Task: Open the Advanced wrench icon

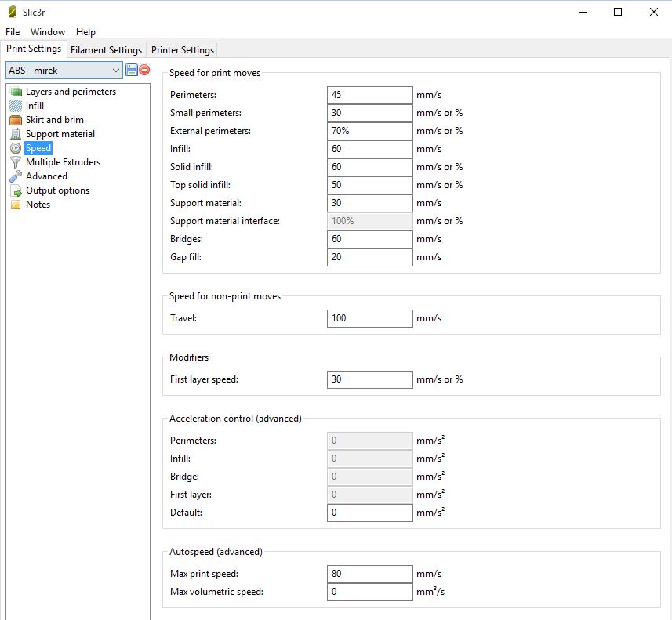Action: click(16, 176)
